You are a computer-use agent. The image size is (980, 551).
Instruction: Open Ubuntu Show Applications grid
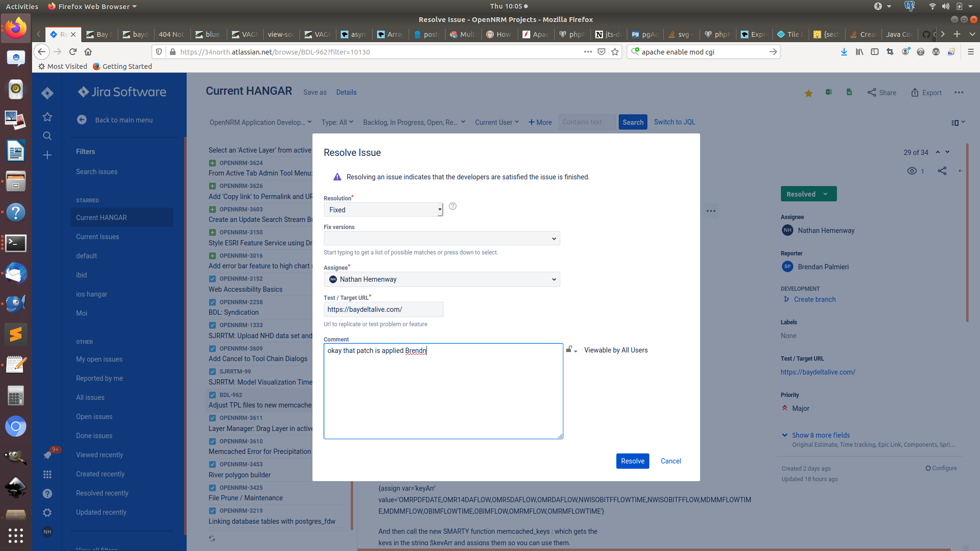click(16, 535)
